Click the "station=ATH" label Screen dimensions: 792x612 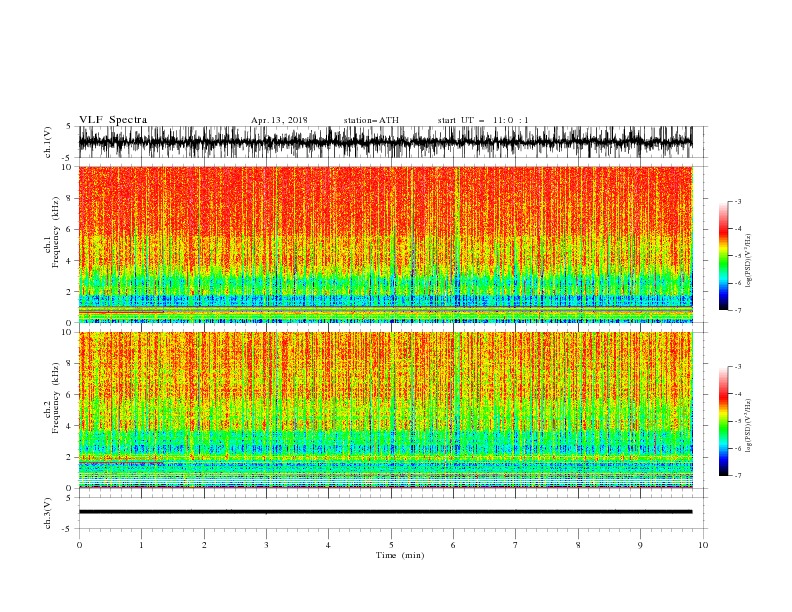coord(371,120)
